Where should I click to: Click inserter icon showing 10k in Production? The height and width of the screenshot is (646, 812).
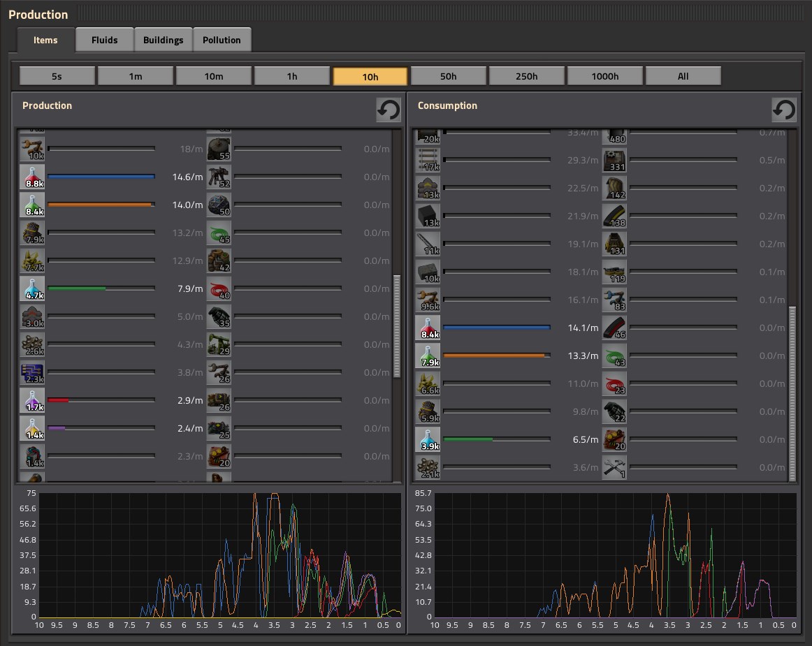tap(32, 149)
